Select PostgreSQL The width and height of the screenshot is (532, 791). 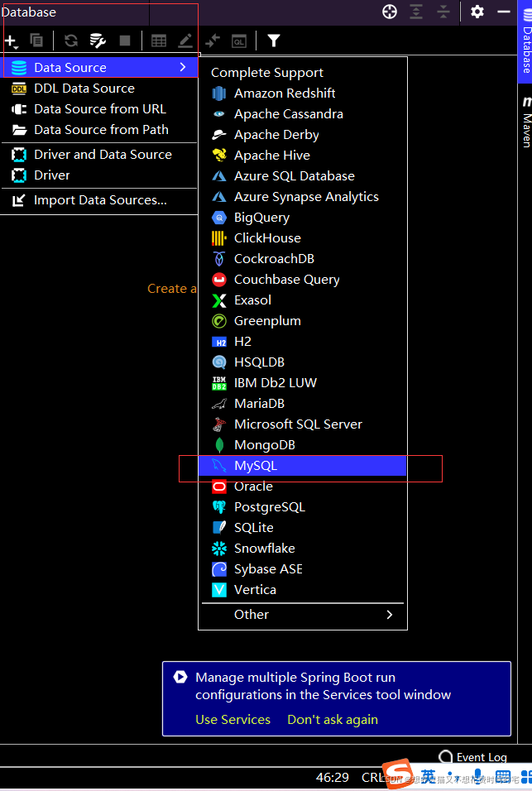point(303,507)
